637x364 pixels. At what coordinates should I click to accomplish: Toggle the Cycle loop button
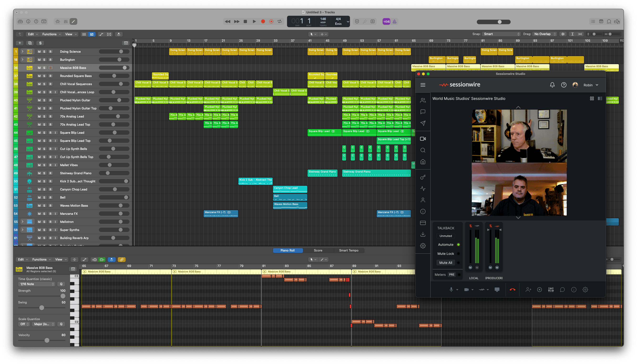tap(280, 21)
